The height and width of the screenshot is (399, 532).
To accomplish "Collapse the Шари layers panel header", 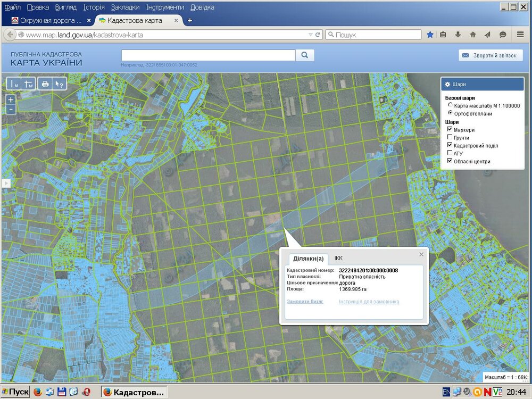I will point(482,84).
